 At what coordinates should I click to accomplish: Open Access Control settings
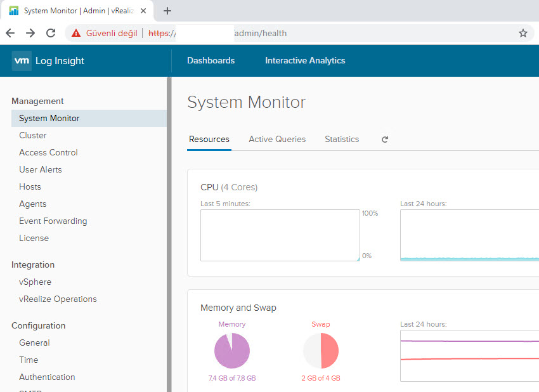pyautogui.click(x=48, y=152)
